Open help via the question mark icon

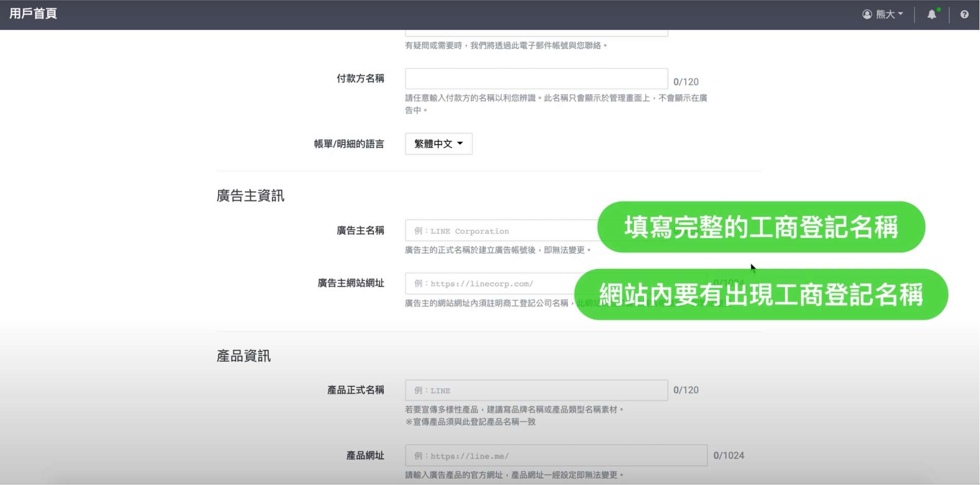pyautogui.click(x=964, y=14)
